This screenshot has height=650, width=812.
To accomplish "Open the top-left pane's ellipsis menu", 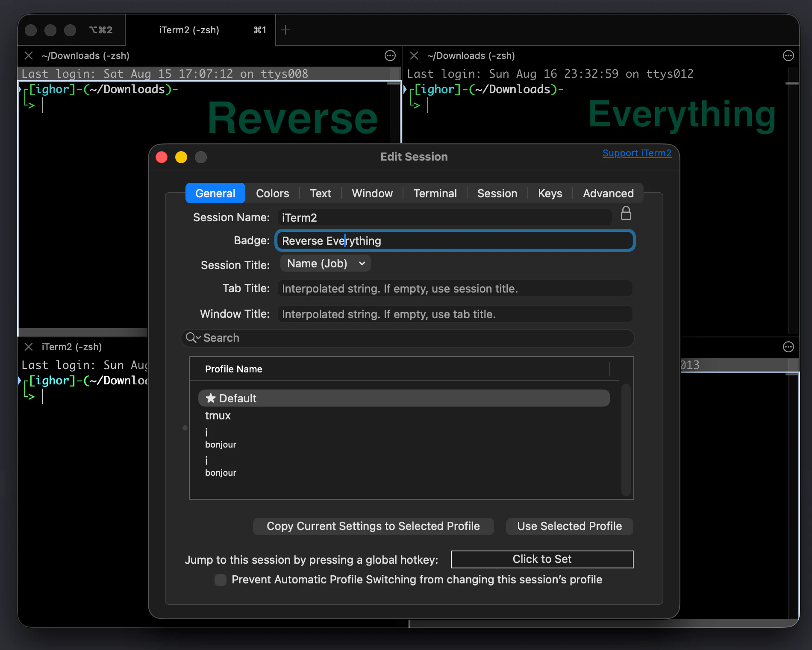I will [390, 56].
